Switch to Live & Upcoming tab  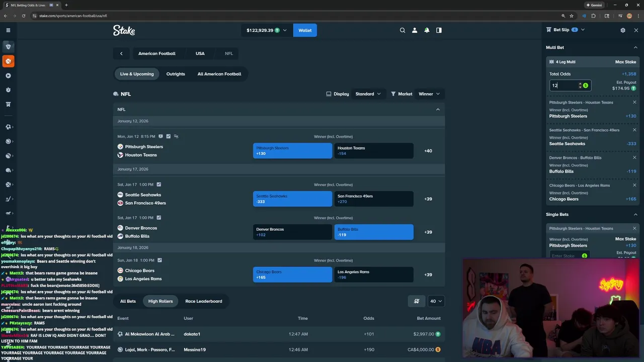137,74
